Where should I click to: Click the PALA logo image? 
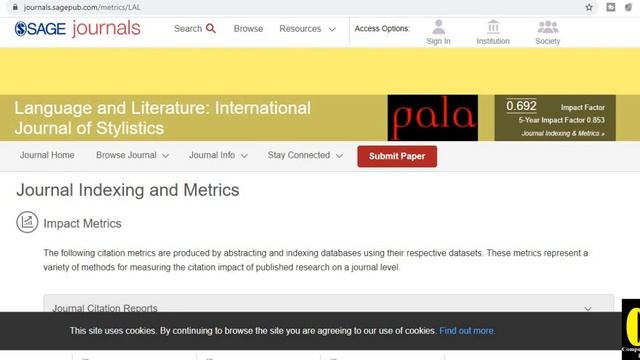coord(433,118)
